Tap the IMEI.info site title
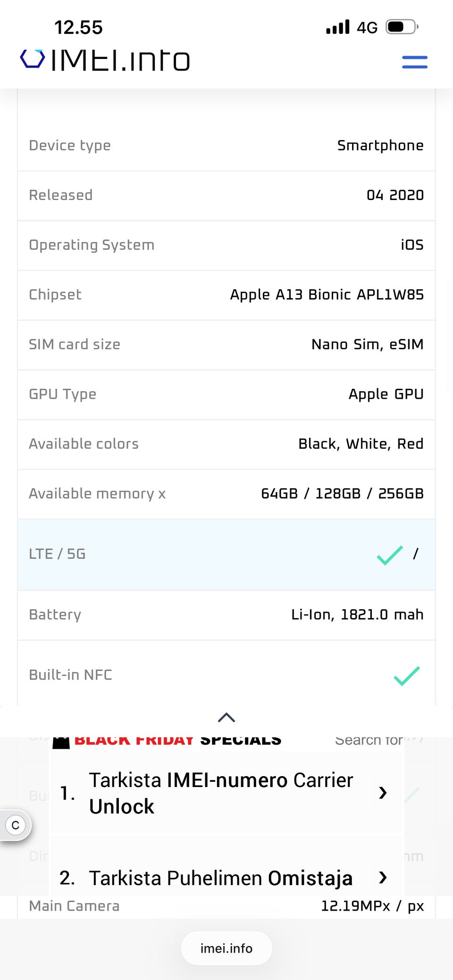Image resolution: width=453 pixels, height=980 pixels. [x=120, y=60]
